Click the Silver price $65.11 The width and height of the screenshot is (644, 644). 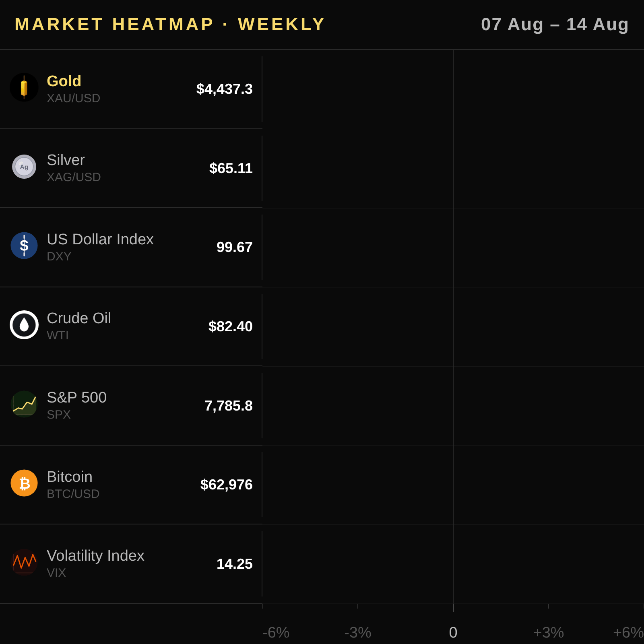pyautogui.click(x=231, y=168)
